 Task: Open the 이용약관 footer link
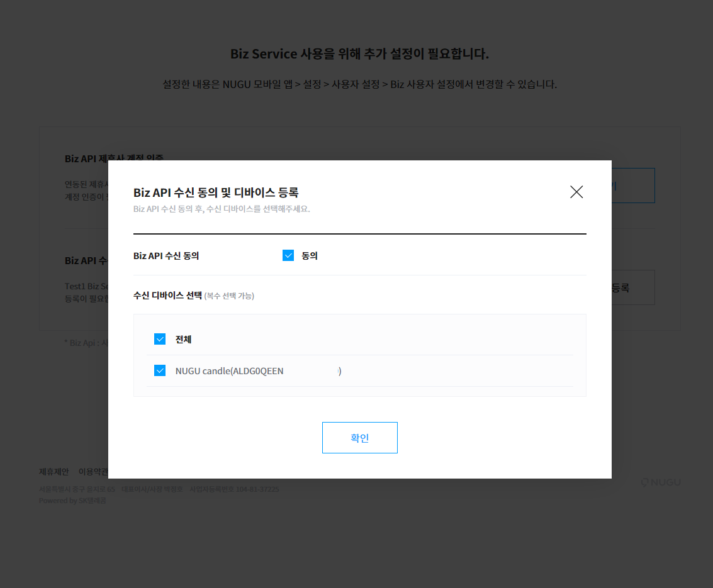[x=93, y=472]
